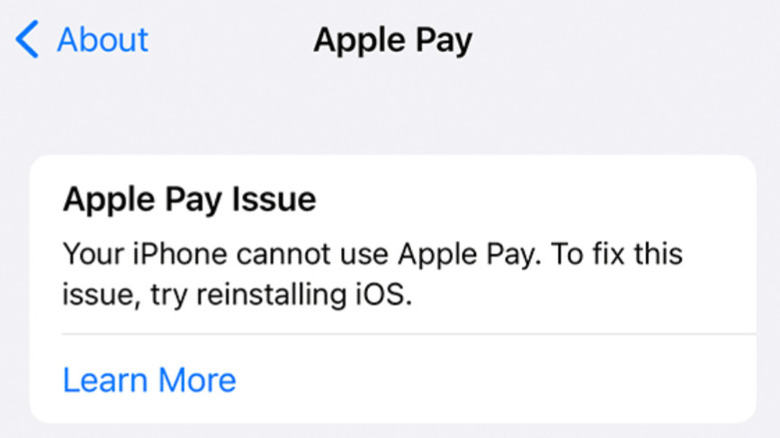The image size is (780, 438).
Task: Tap the word 'Issue' in the card heading
Action: [274, 199]
